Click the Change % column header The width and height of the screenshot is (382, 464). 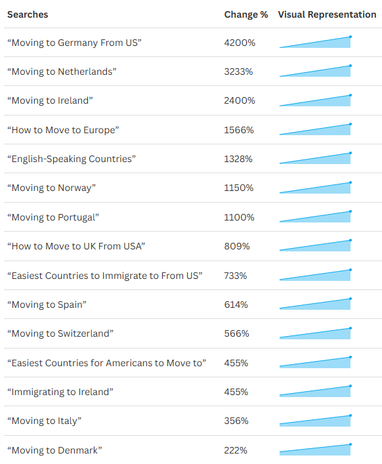[246, 14]
